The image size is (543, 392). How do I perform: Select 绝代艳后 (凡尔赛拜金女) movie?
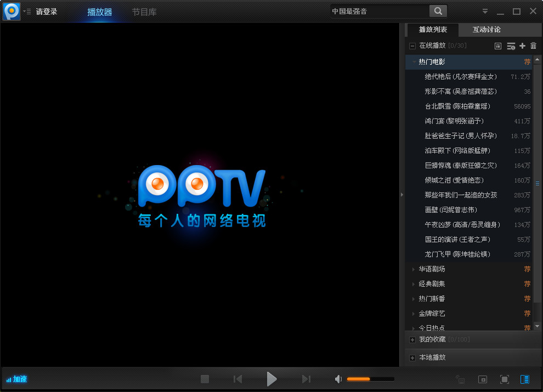click(x=470, y=77)
